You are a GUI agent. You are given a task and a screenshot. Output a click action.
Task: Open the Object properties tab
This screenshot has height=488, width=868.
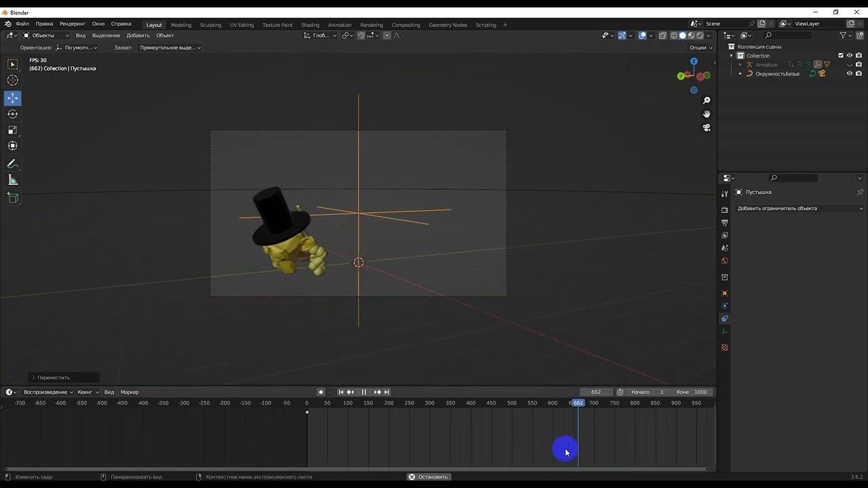(724, 293)
